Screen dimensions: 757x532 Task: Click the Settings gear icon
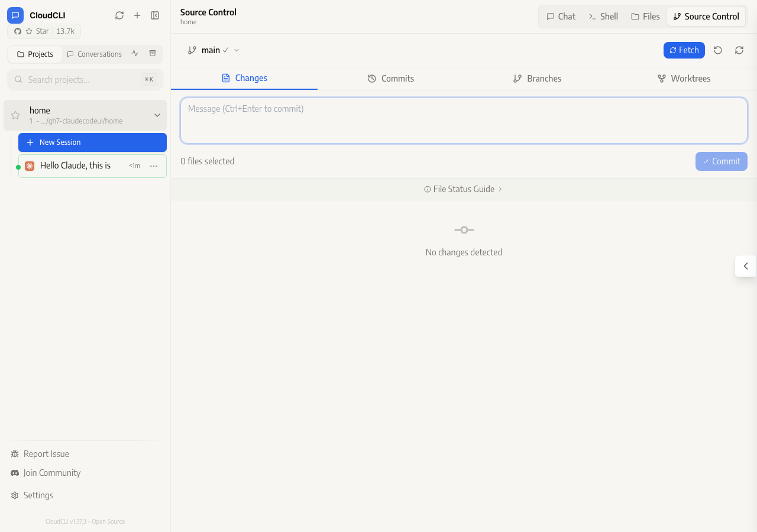[15, 495]
